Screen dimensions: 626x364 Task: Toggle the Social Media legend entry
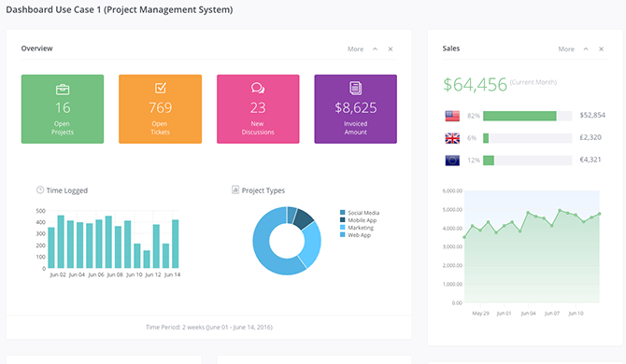pyautogui.click(x=360, y=213)
